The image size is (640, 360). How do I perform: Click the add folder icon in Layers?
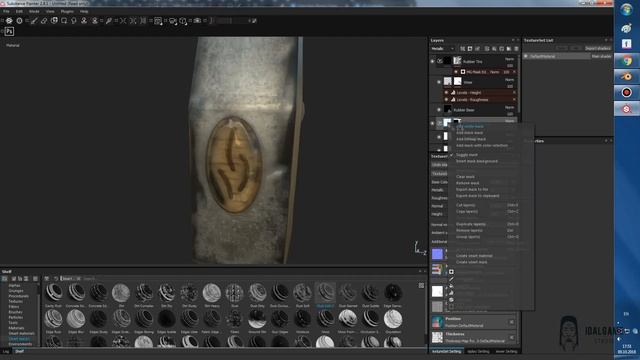click(x=509, y=49)
